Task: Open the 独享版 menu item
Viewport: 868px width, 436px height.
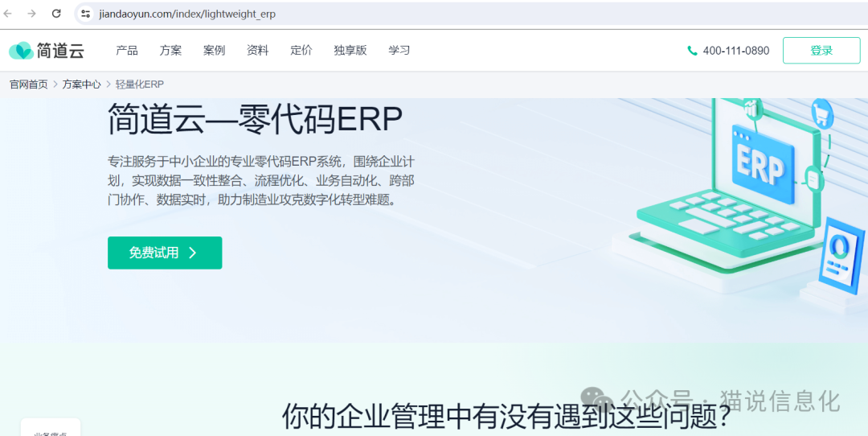Action: (x=350, y=51)
